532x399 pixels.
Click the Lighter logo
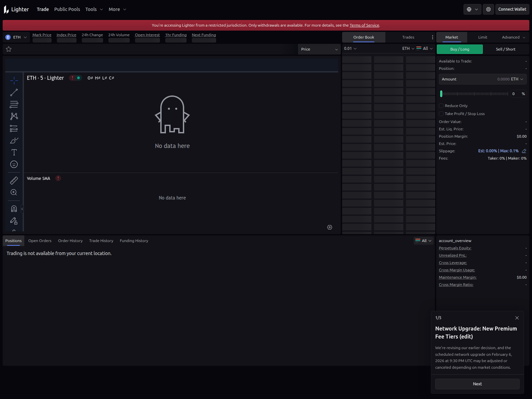(16, 9)
